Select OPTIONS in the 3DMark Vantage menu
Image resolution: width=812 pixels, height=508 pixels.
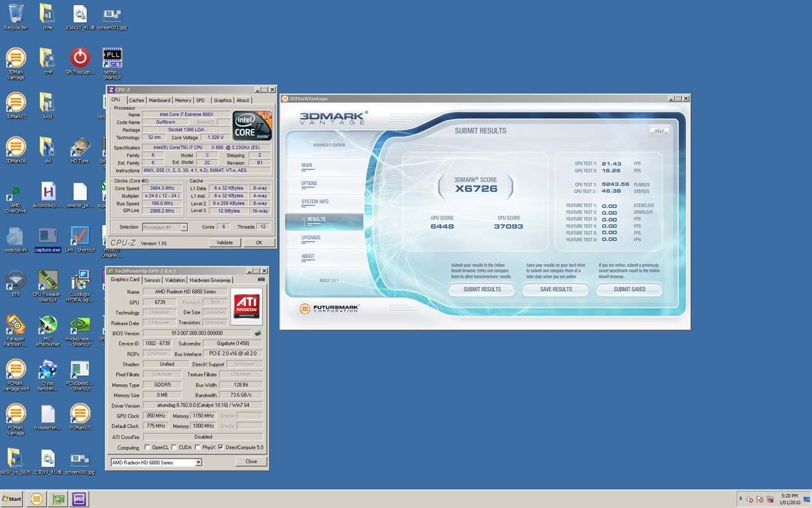click(x=309, y=184)
